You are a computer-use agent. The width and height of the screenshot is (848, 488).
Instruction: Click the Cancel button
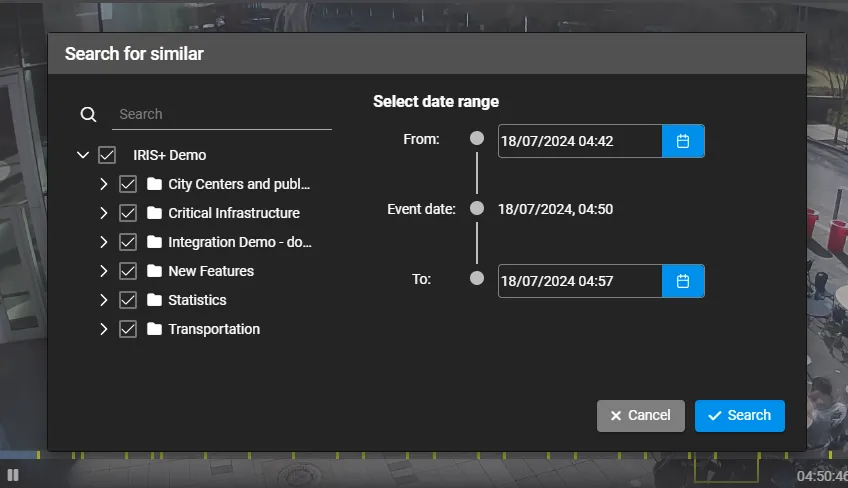641,416
